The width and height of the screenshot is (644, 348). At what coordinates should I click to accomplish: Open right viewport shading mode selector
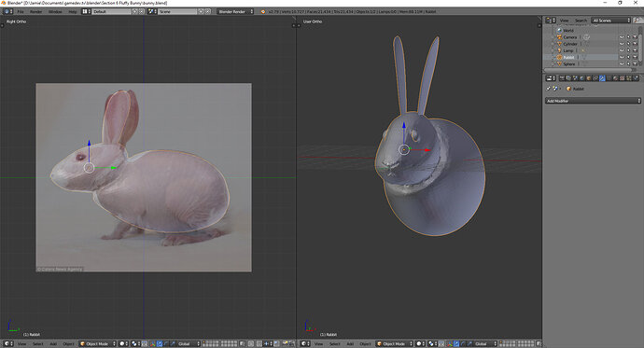tap(421, 344)
